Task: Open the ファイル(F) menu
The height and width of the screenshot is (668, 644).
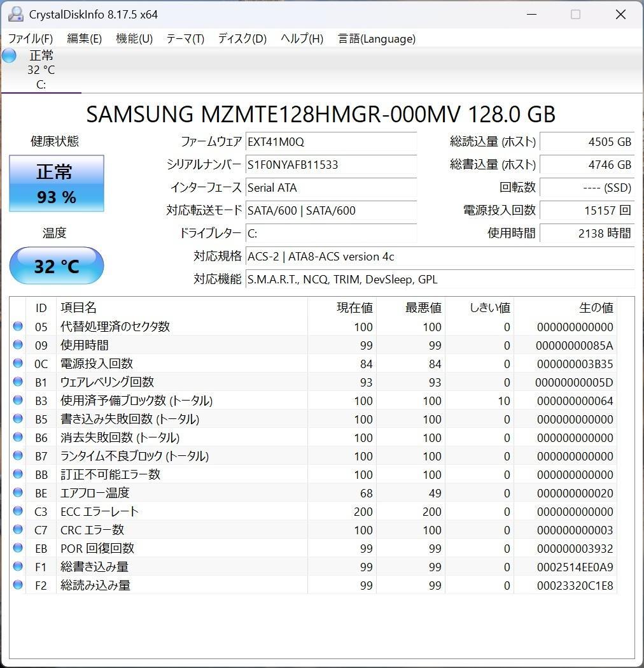Action: coord(29,39)
